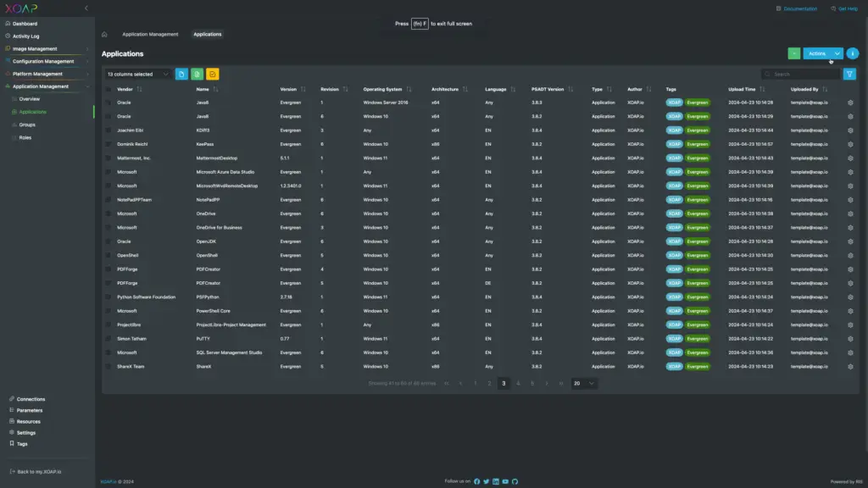Open XOAP Facebook page icon
The image size is (868, 488).
pyautogui.click(x=476, y=481)
